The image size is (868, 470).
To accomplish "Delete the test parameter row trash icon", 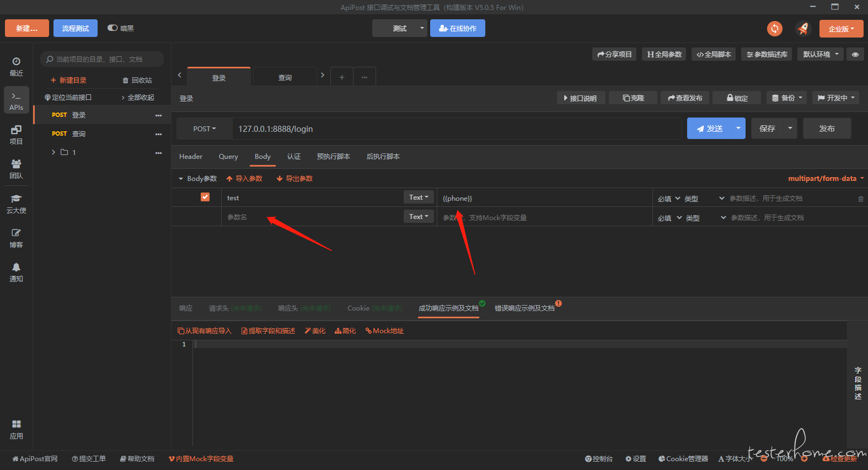I will tap(860, 199).
